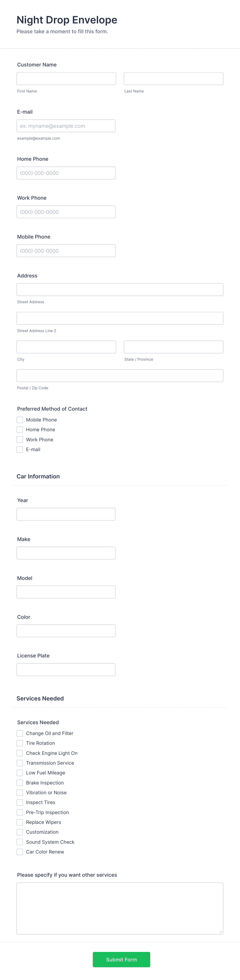The width and height of the screenshot is (240, 980).
Task: Select E-mail under Preferred Method of Contact
Action: [19, 449]
